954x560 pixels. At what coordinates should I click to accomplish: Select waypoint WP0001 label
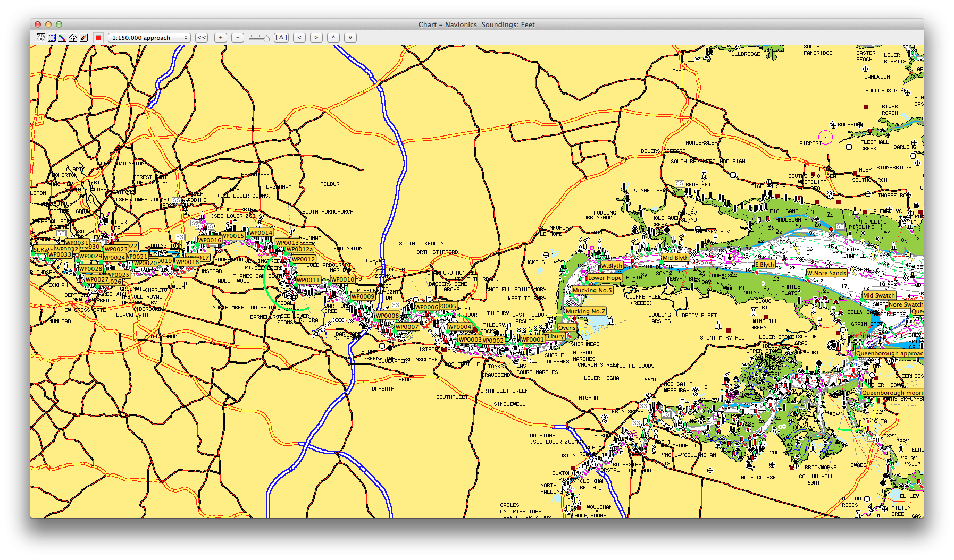(x=533, y=340)
